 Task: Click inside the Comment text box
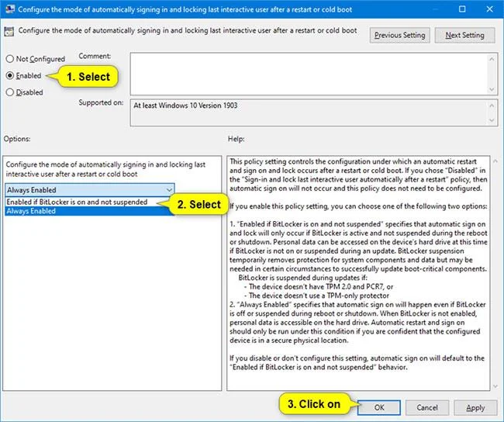click(309, 74)
